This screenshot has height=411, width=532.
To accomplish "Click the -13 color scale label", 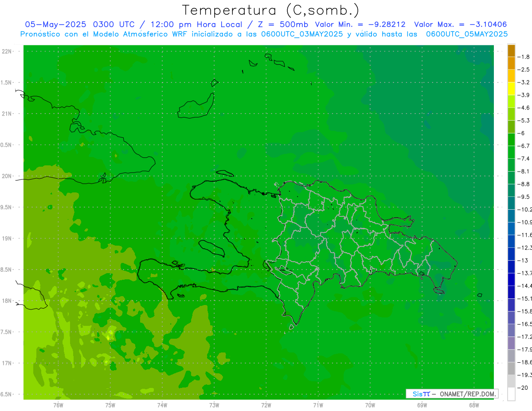I will click(523, 260).
